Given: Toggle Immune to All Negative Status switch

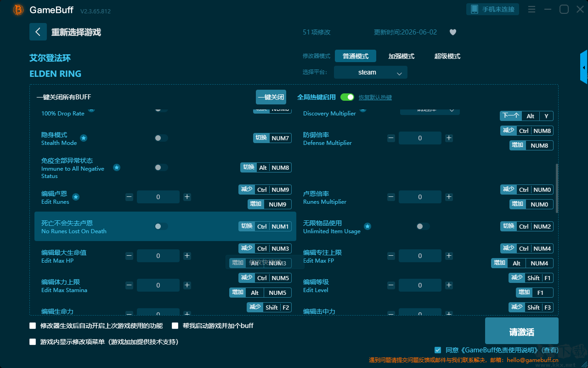Looking at the screenshot, I should pyautogui.click(x=161, y=167).
